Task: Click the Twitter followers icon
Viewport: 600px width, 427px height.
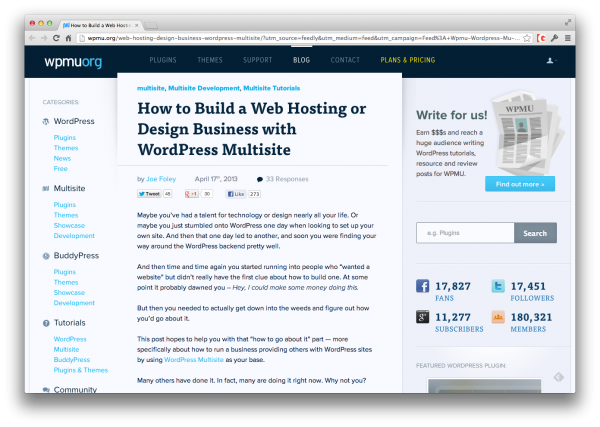Action: click(498, 286)
